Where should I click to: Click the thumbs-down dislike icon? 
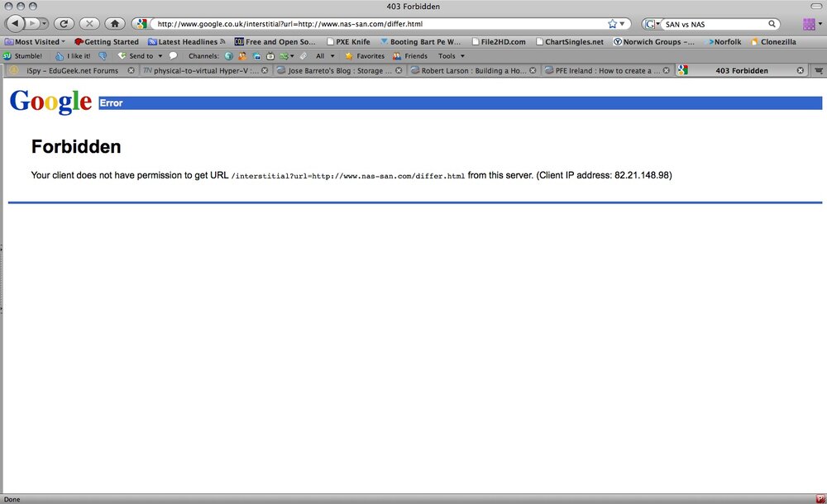pos(103,56)
